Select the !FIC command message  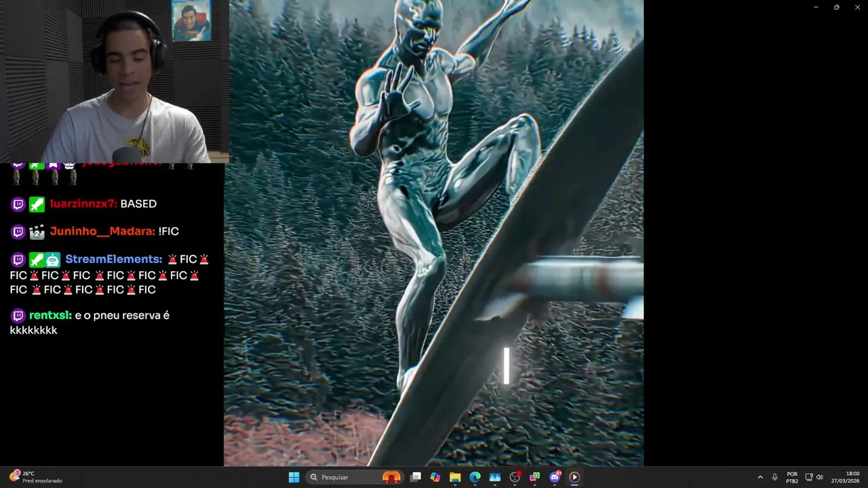(169, 232)
